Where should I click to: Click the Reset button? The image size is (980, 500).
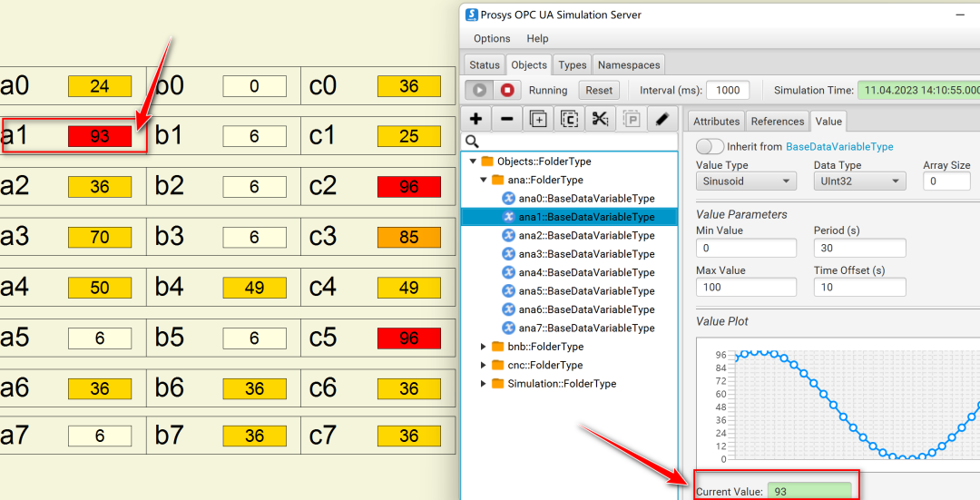tap(599, 90)
